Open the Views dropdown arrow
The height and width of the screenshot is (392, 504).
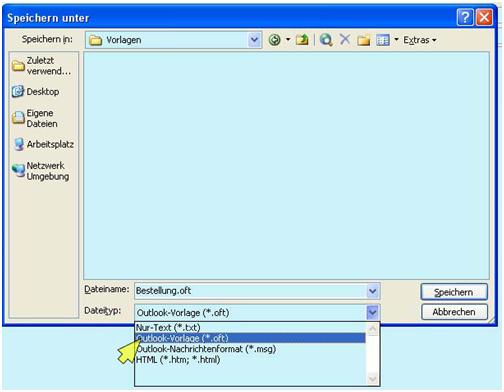[396, 40]
